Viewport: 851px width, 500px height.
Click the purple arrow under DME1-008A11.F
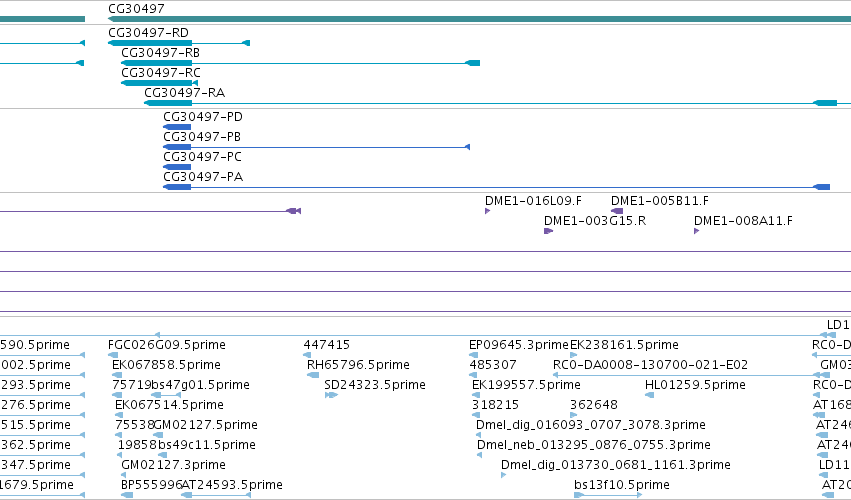coord(696,231)
